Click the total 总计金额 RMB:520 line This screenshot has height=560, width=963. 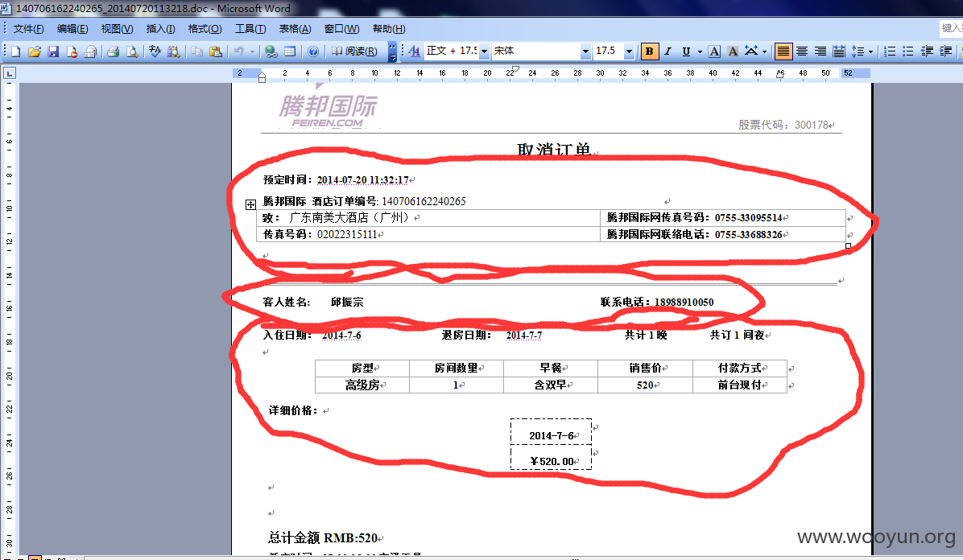point(323,538)
